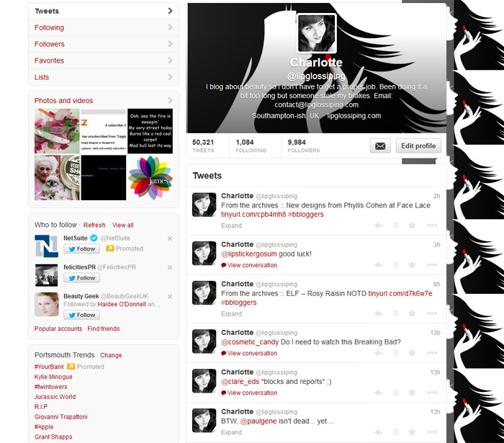Dismiss Beauty Geek follow suggestion
Image resolution: width=504 pixels, height=443 pixels.
click(170, 296)
